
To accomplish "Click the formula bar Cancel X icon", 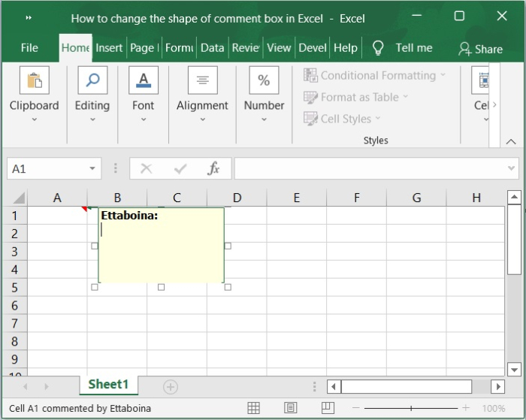I will coord(147,168).
